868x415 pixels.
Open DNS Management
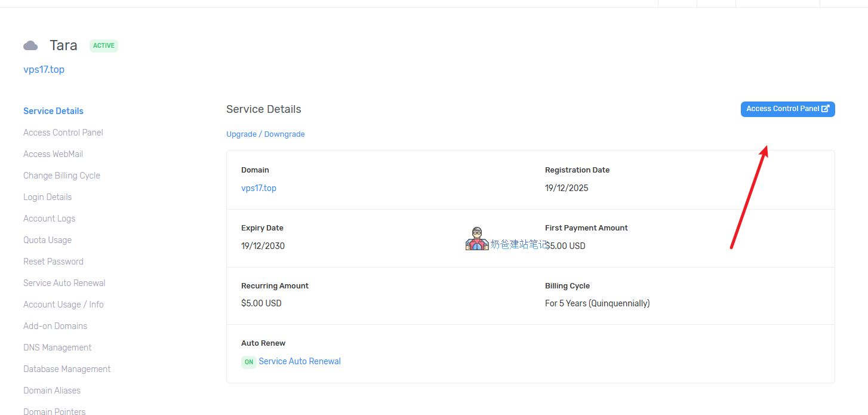tap(57, 348)
